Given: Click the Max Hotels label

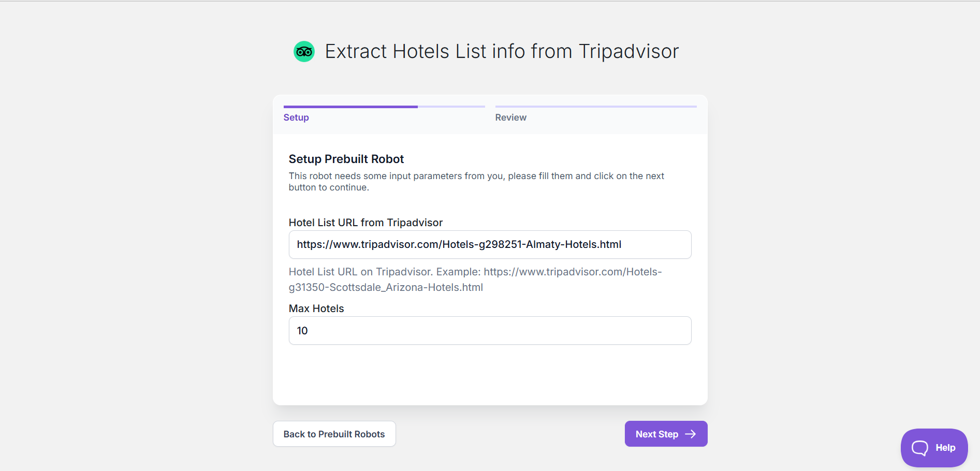Looking at the screenshot, I should [x=316, y=308].
